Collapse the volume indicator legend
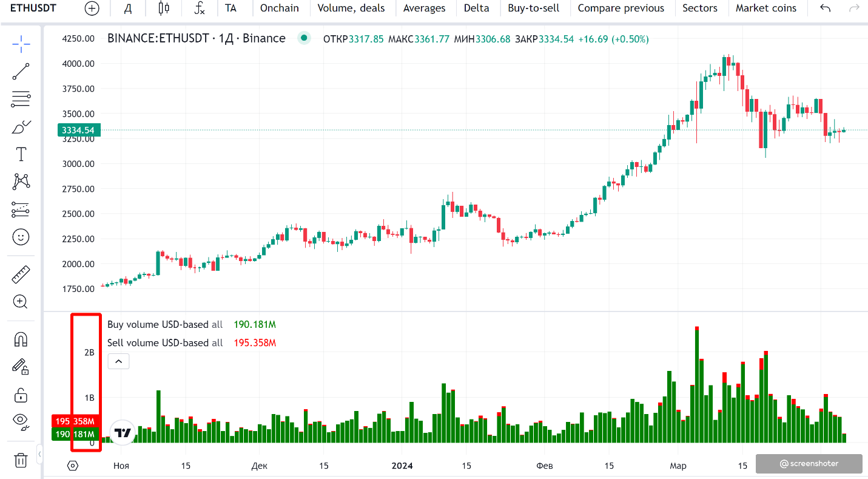This screenshot has width=868, height=479. pyautogui.click(x=118, y=361)
